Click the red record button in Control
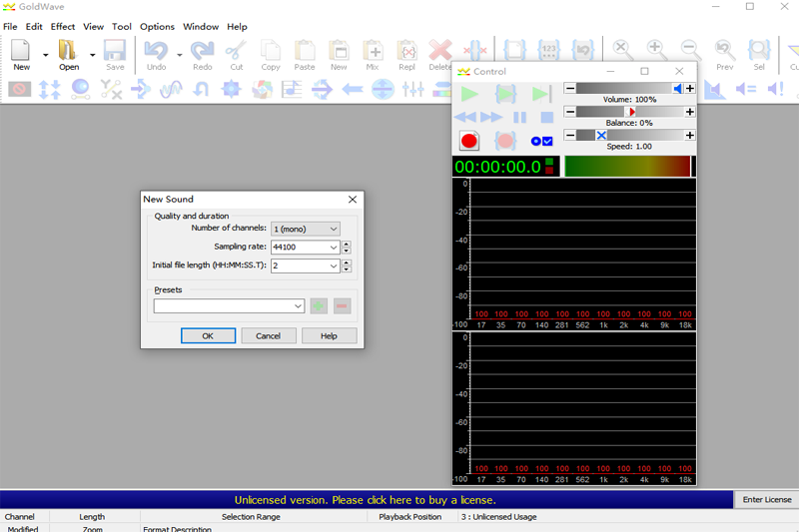 pos(468,141)
